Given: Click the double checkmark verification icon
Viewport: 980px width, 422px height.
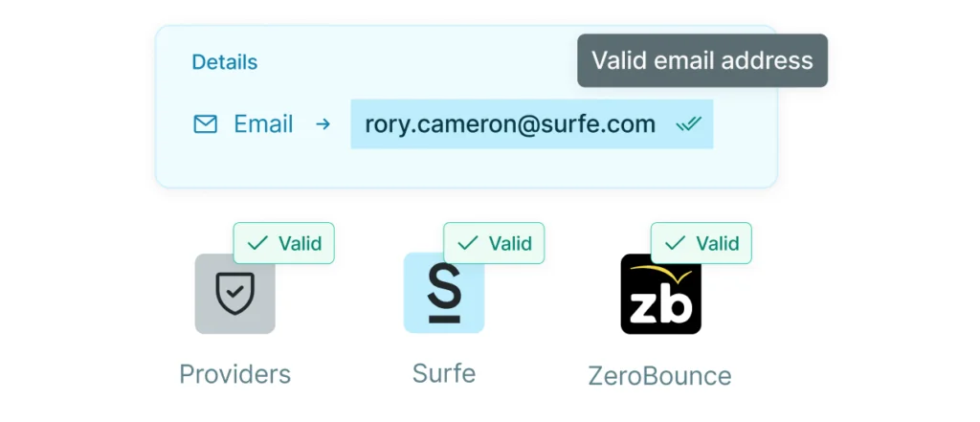Looking at the screenshot, I should 689,124.
